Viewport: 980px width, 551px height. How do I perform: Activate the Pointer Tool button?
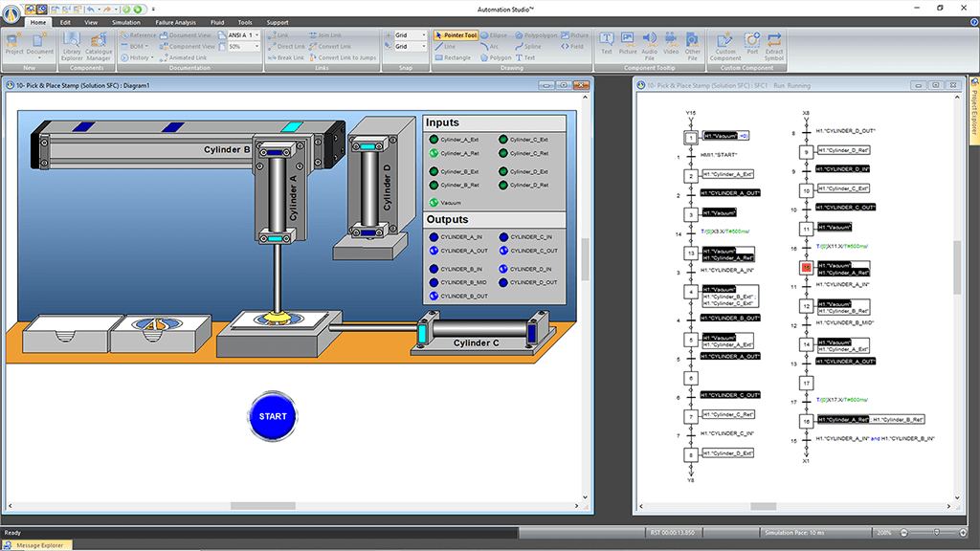[x=456, y=35]
